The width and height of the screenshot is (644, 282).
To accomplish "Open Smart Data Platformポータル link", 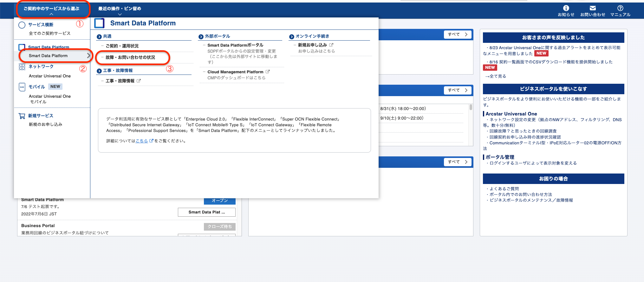I will (x=235, y=45).
